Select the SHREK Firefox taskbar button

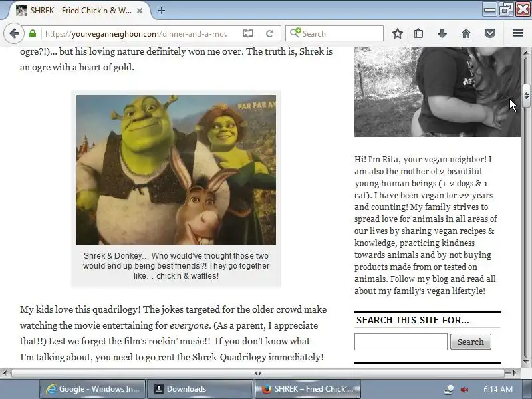(x=307, y=389)
